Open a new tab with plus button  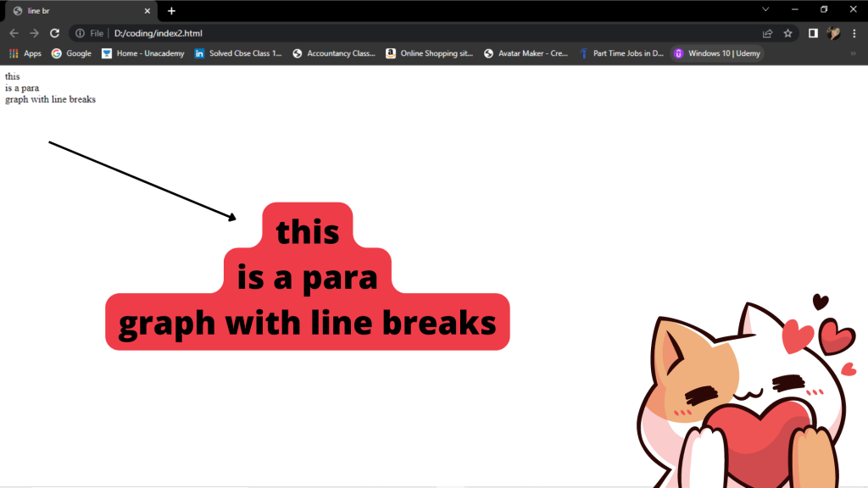(171, 10)
